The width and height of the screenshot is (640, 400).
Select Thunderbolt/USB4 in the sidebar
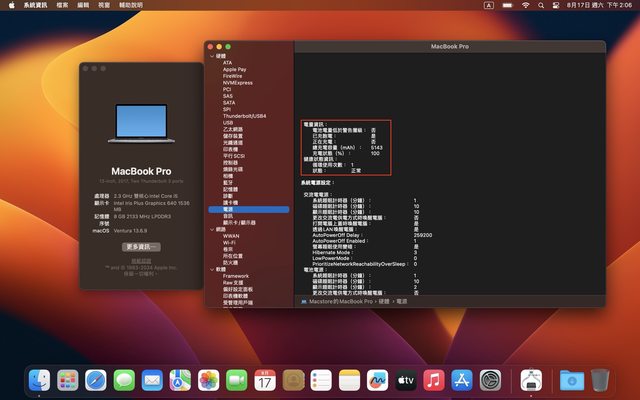point(246,115)
